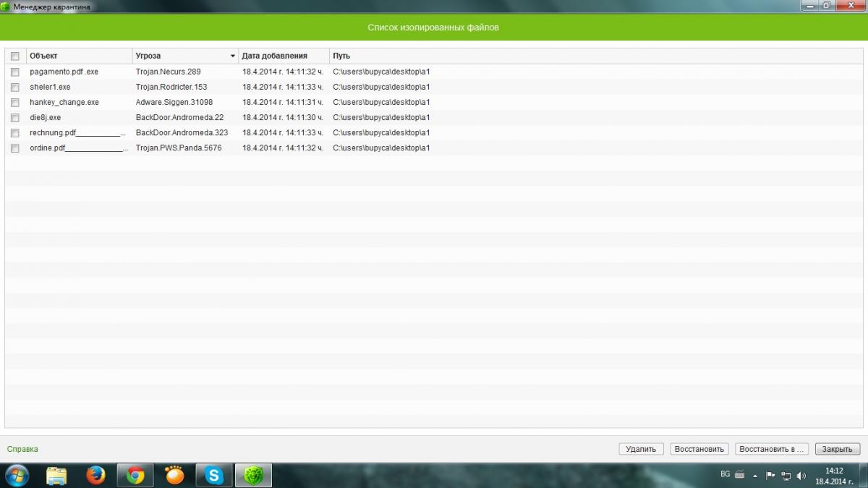Open the orange media player taskbar icon

[174, 475]
